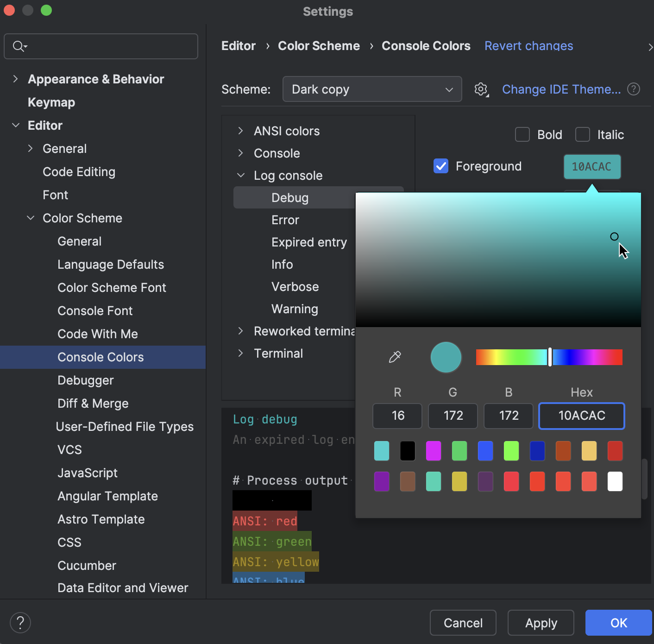Click the current color preview circle
Viewport: 654px width, 644px height.
tap(446, 357)
